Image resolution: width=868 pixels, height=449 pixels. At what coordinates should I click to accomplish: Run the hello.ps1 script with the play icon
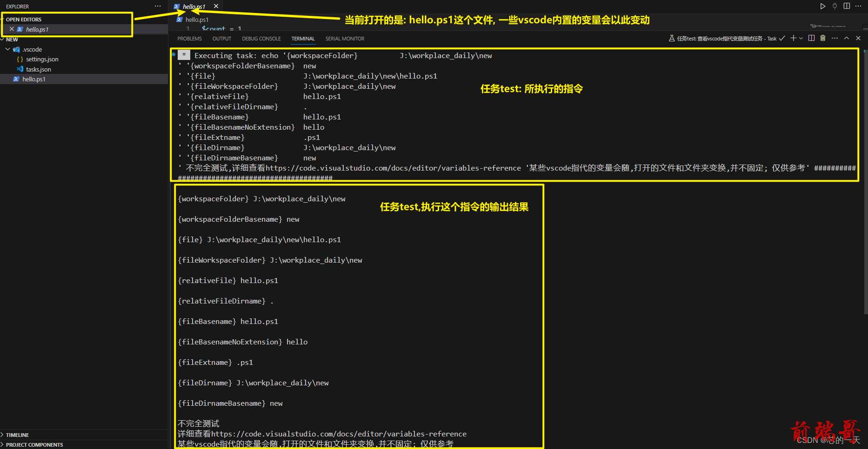[822, 6]
